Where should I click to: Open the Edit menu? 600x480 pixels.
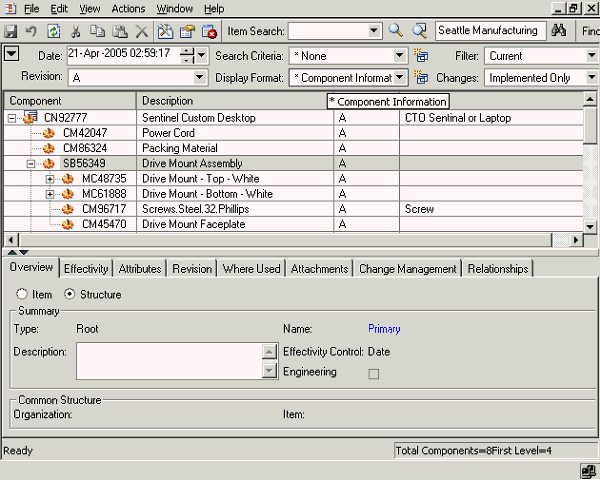59,8
